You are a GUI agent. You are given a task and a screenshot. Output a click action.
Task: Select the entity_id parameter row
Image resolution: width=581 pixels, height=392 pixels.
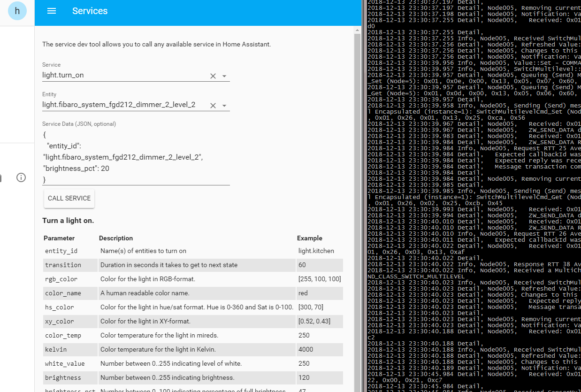(192, 251)
